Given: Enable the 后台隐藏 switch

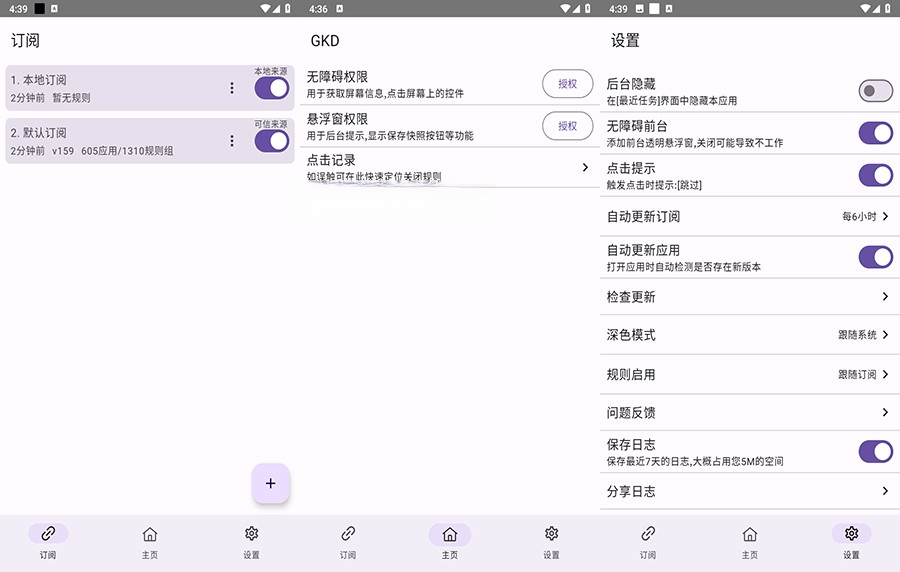Looking at the screenshot, I should [x=875, y=91].
